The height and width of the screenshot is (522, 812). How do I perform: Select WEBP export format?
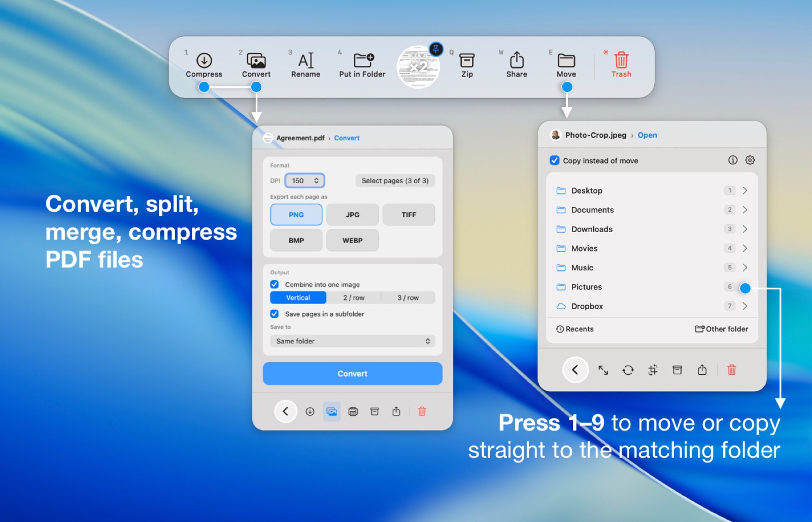click(x=353, y=240)
